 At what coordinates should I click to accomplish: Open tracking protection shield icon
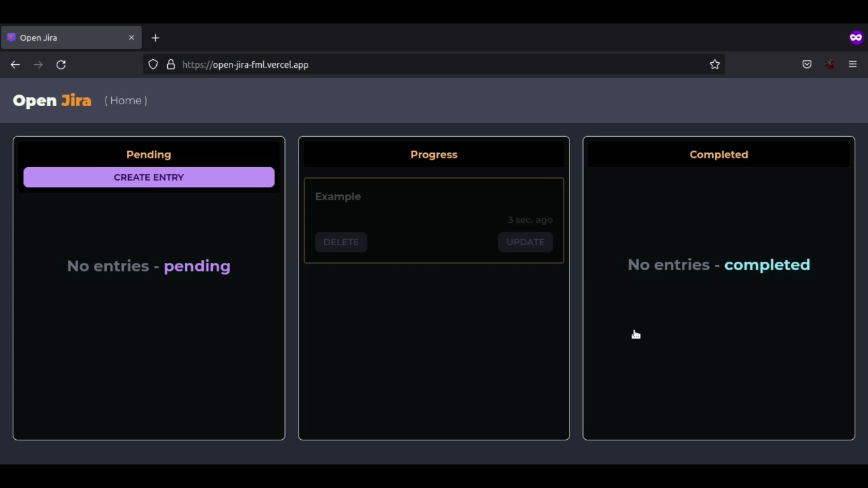[x=153, y=64]
